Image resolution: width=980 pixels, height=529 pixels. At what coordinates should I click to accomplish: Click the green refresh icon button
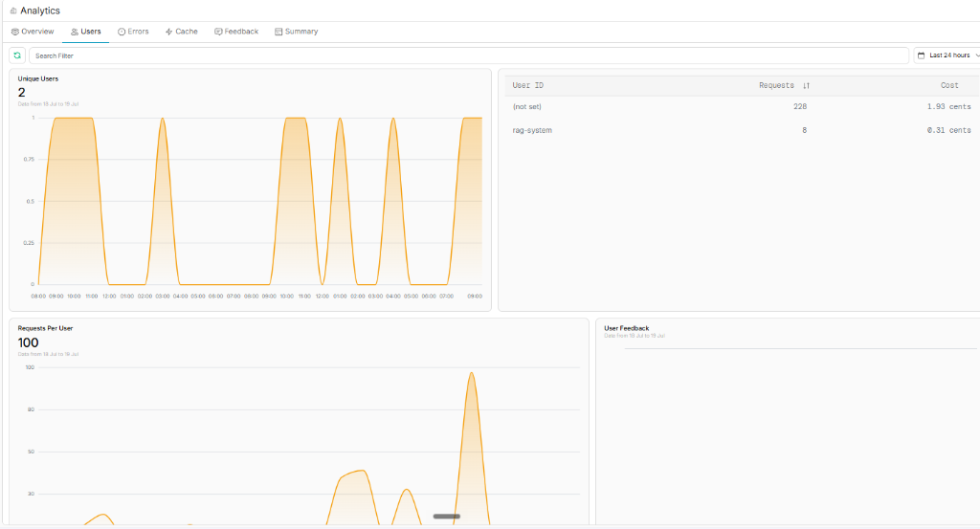[17, 55]
